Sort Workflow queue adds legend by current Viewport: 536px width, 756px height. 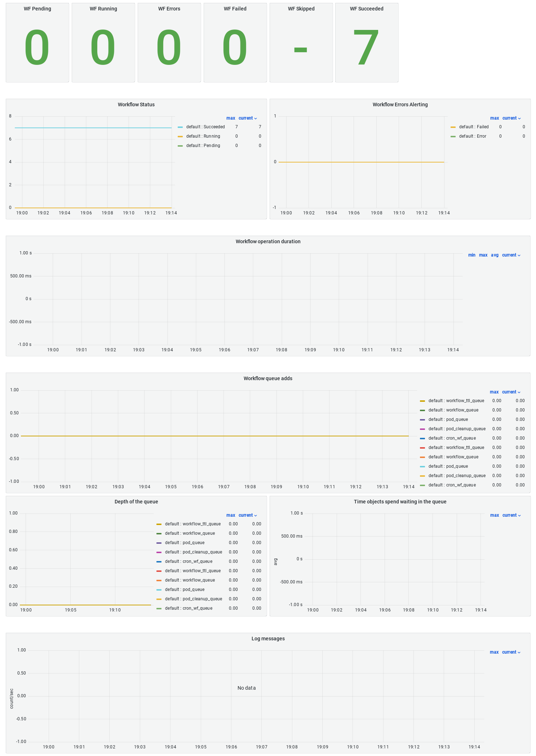click(x=511, y=392)
